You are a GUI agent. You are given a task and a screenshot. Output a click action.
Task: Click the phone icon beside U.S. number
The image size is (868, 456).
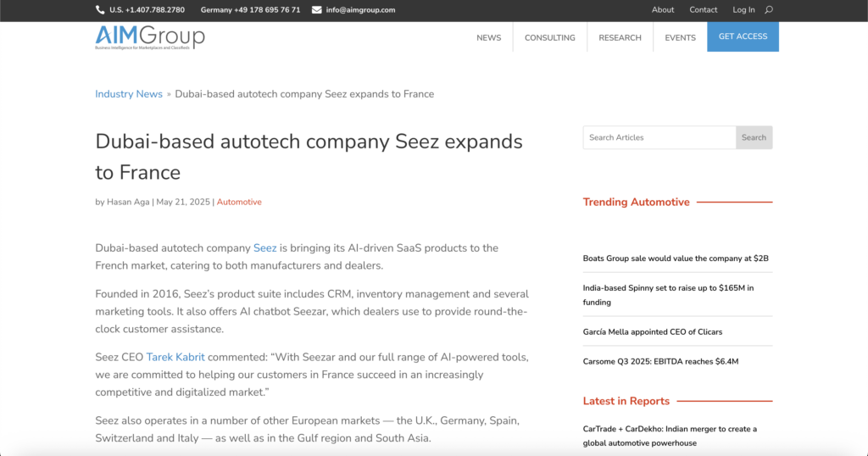(100, 10)
